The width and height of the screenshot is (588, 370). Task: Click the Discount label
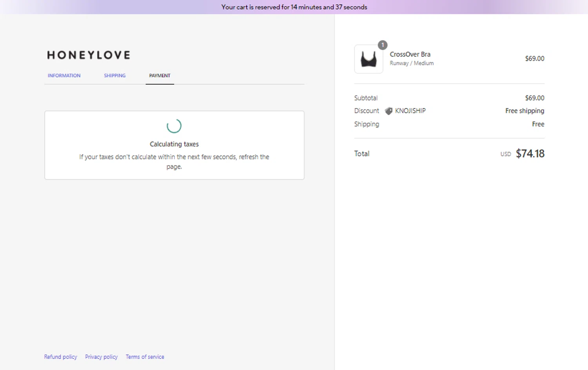coord(367,111)
